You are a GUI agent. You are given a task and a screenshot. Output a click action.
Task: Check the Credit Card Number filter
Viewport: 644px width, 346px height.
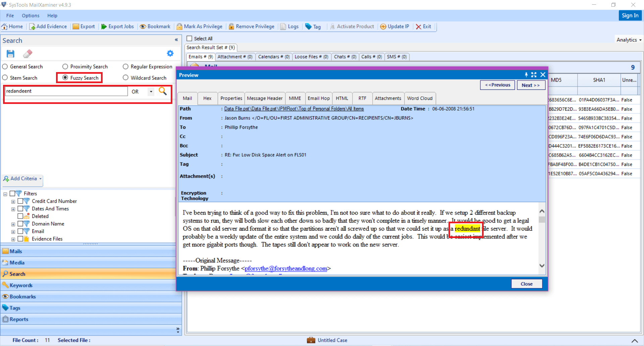pos(21,201)
